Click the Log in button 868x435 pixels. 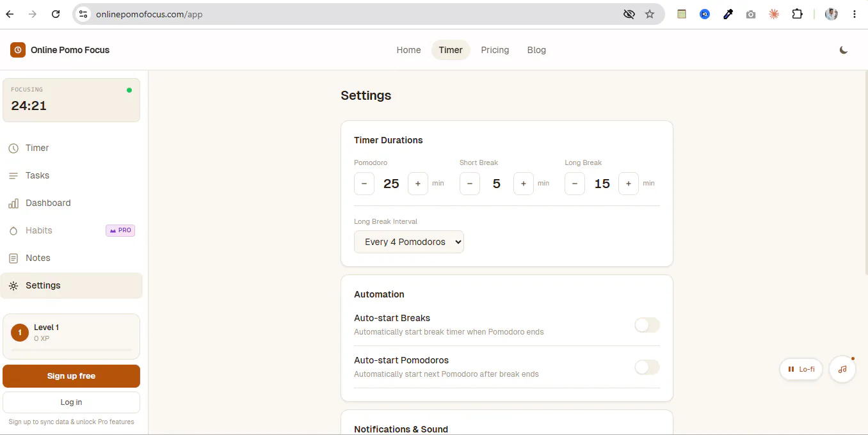tap(71, 402)
